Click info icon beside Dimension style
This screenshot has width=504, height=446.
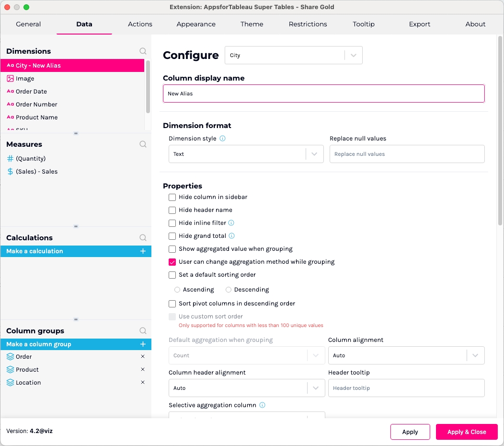click(222, 138)
